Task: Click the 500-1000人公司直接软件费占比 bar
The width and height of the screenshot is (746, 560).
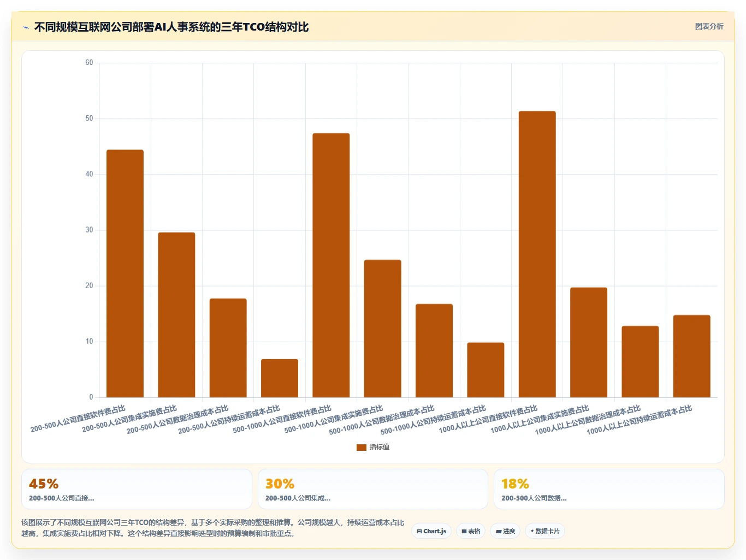Action: 331,265
